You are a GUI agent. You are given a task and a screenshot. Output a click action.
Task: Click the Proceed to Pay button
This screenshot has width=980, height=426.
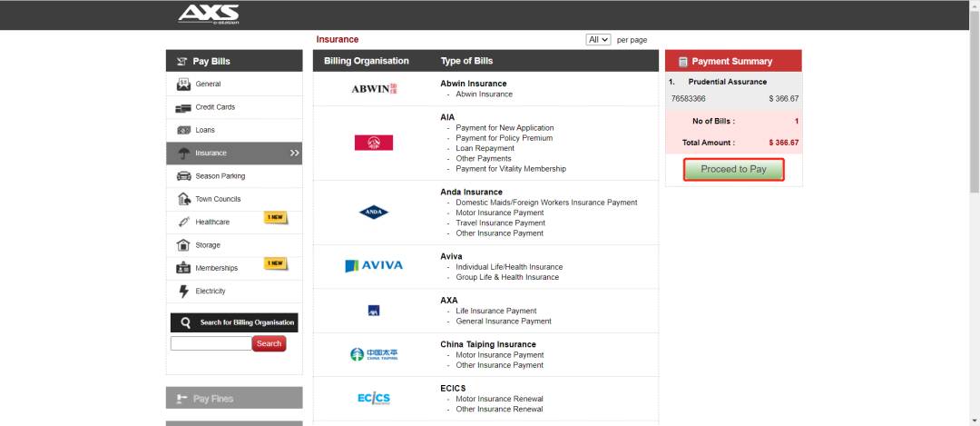[x=733, y=170]
